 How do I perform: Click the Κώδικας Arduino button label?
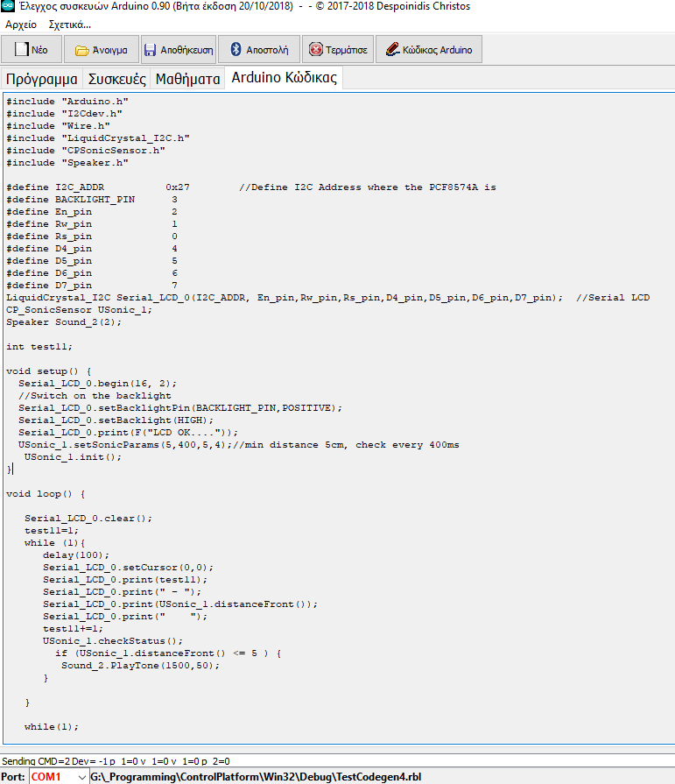[437, 50]
